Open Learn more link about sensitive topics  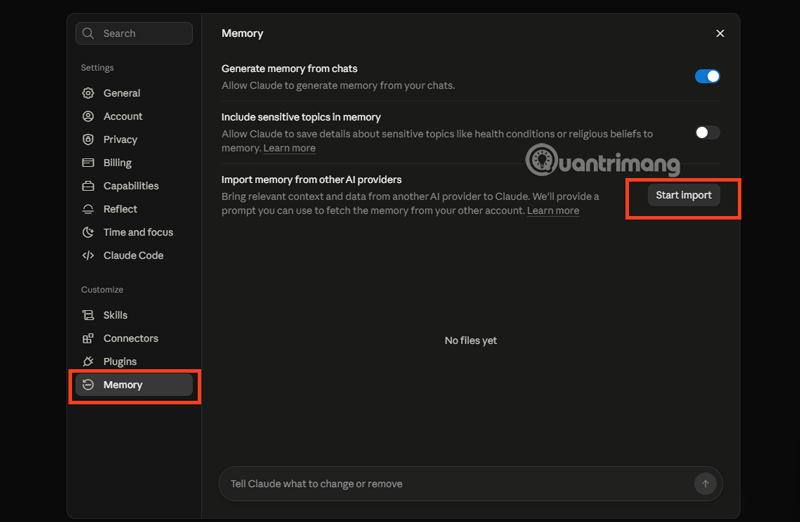(x=289, y=148)
